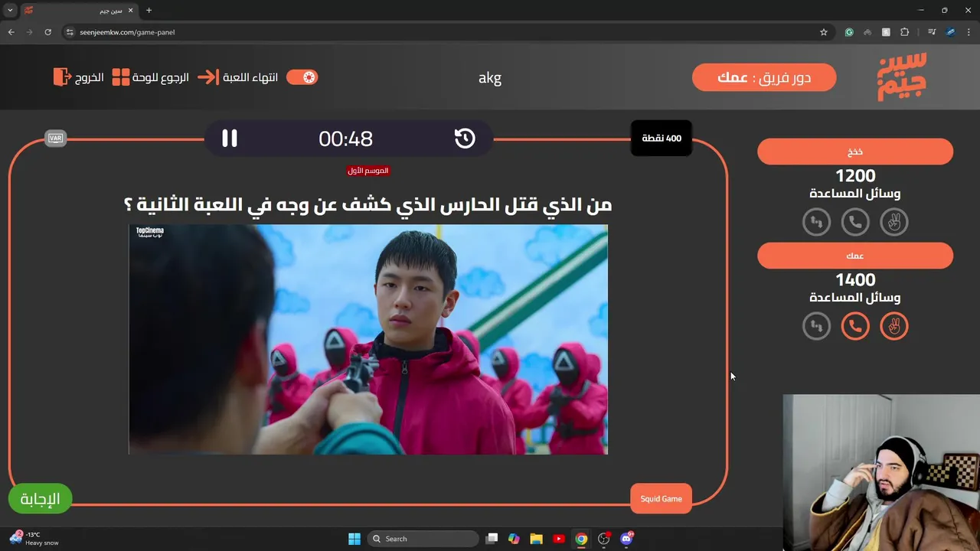Click the 00:48 timer display
The height and width of the screenshot is (551, 980).
tap(346, 139)
